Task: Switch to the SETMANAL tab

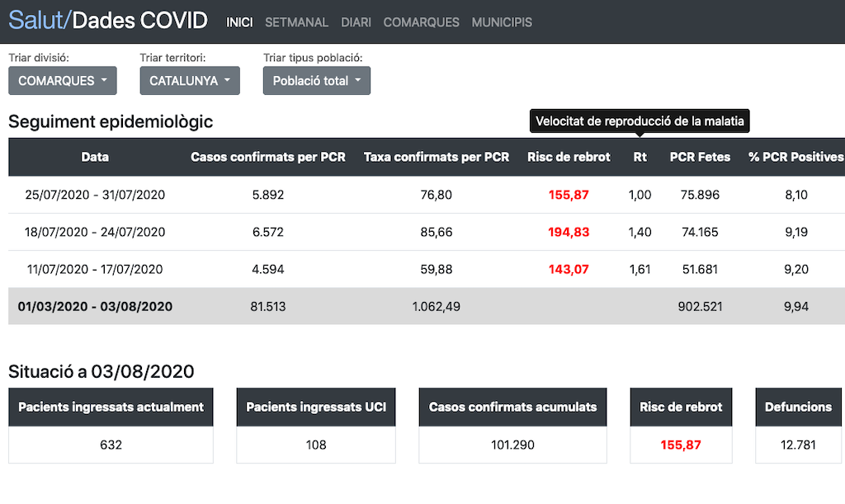Action: tap(296, 22)
